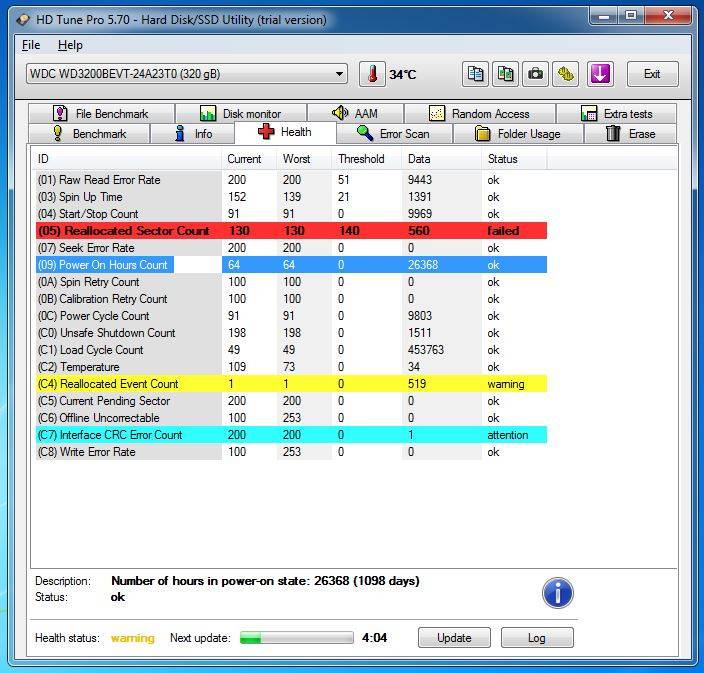Click the blue info circle icon
This screenshot has width=704, height=673.
coord(558,593)
